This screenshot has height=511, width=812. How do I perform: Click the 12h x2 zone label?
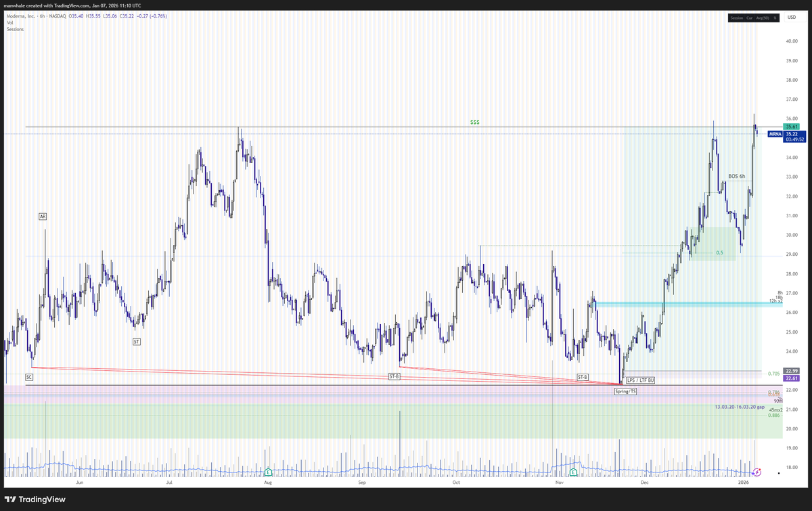pos(776,301)
